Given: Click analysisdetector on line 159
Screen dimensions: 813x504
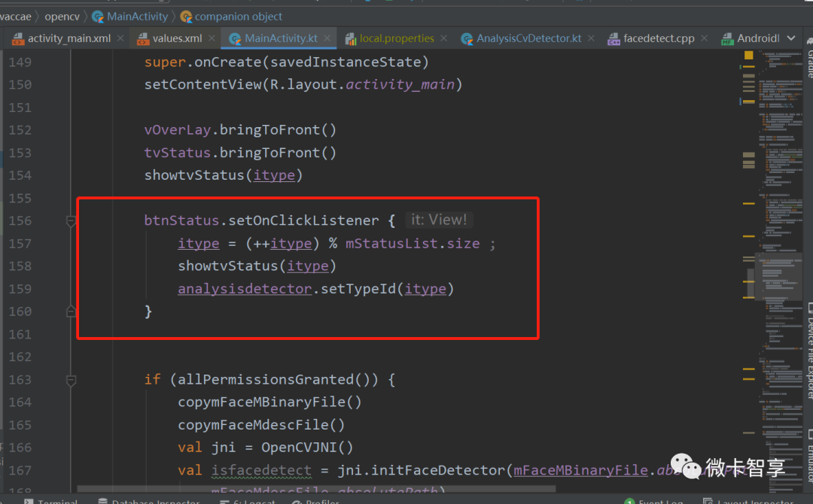Looking at the screenshot, I should pos(245,289).
